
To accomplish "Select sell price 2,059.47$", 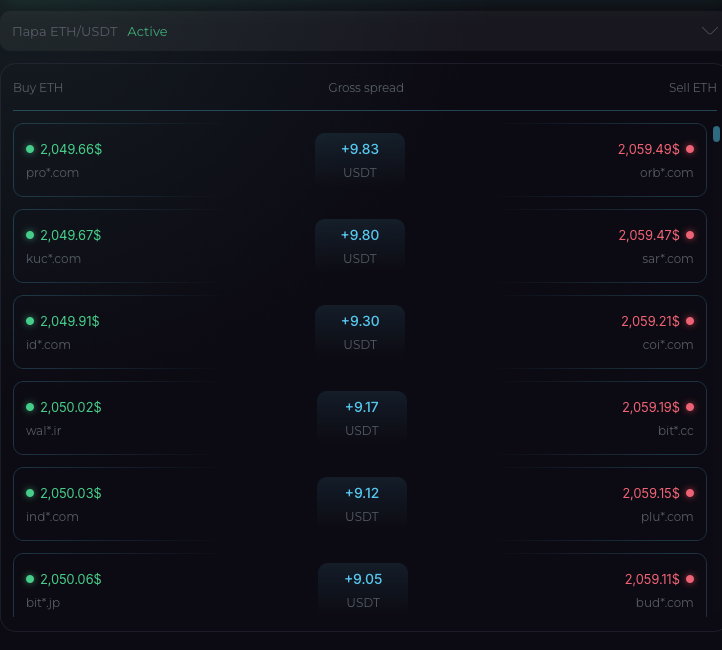I will click(649, 235).
